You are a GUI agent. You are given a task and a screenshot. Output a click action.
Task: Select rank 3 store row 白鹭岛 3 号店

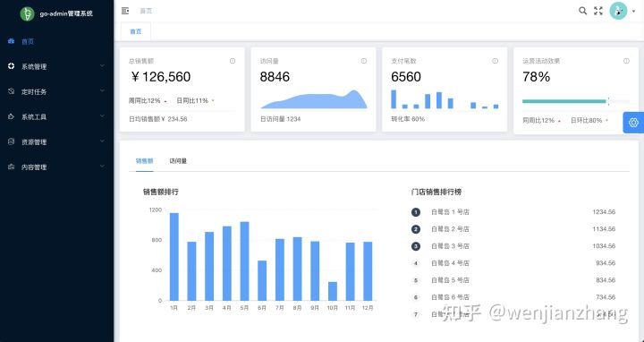(x=513, y=246)
